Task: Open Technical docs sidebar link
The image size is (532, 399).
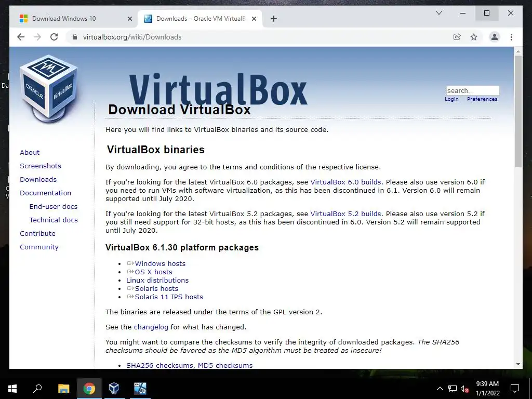Action: click(x=54, y=220)
